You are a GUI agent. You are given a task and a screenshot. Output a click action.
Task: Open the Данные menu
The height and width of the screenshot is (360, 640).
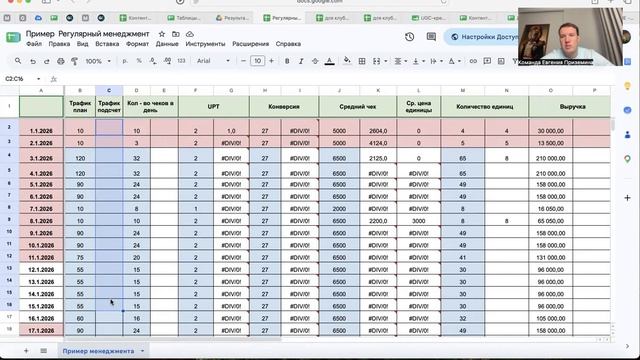(x=167, y=44)
